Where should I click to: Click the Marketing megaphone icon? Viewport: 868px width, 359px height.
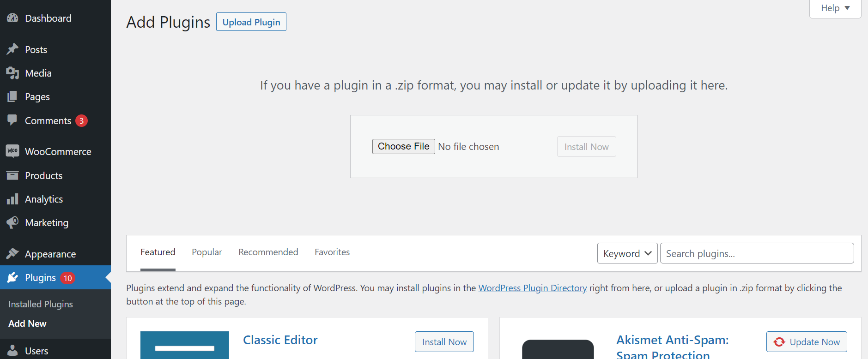pyautogui.click(x=12, y=222)
